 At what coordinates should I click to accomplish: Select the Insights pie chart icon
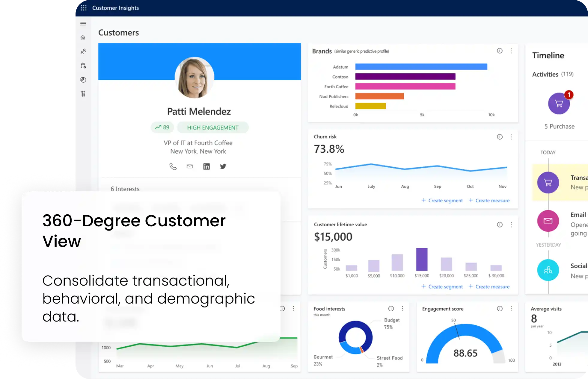[x=83, y=80]
